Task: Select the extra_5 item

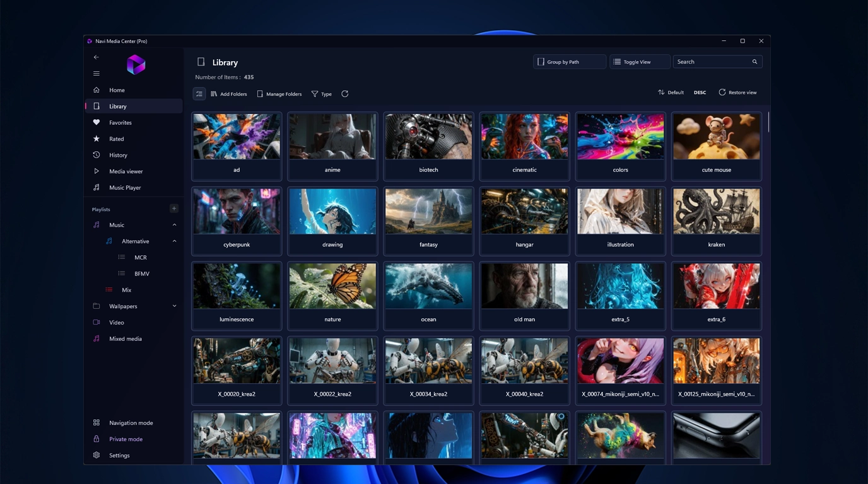Action: [620, 296]
